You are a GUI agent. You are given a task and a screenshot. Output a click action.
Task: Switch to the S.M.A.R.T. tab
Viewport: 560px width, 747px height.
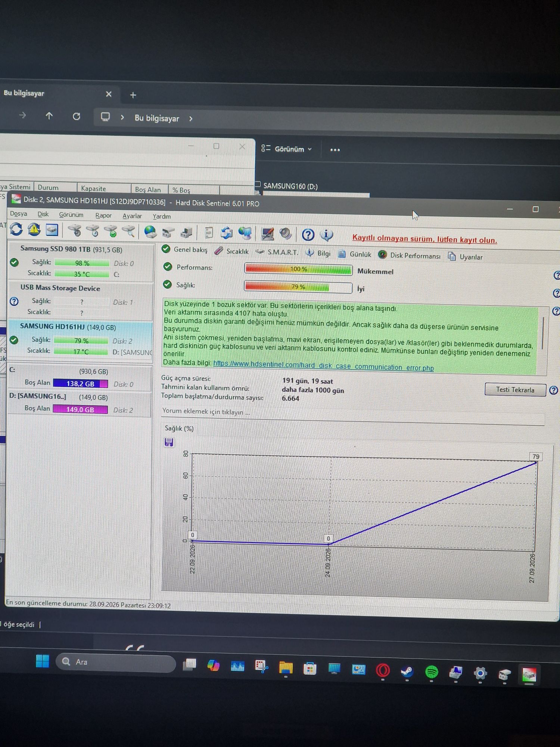click(x=277, y=252)
